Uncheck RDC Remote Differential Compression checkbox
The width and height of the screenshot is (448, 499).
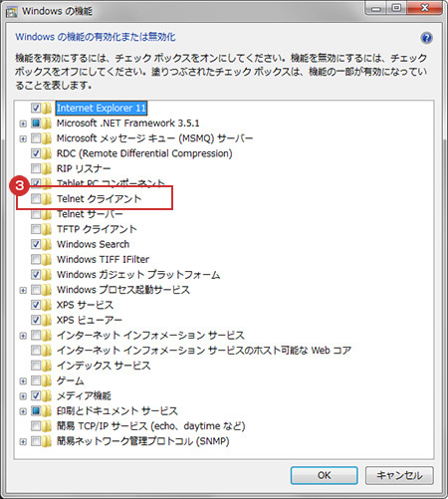click(36, 153)
